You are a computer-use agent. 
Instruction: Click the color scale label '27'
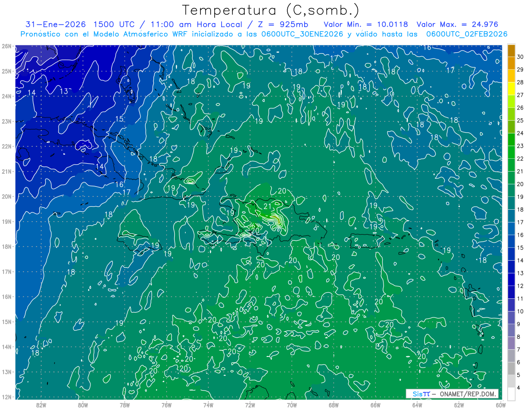[x=520, y=95]
